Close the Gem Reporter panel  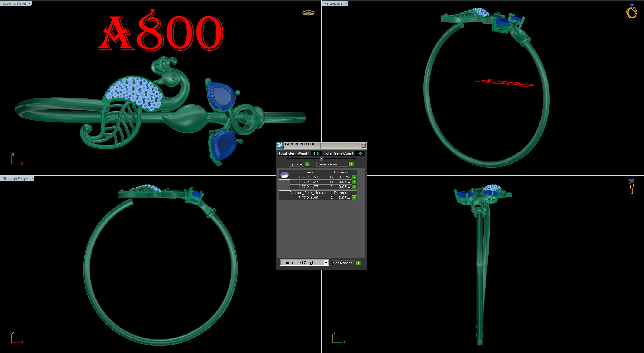(363, 145)
